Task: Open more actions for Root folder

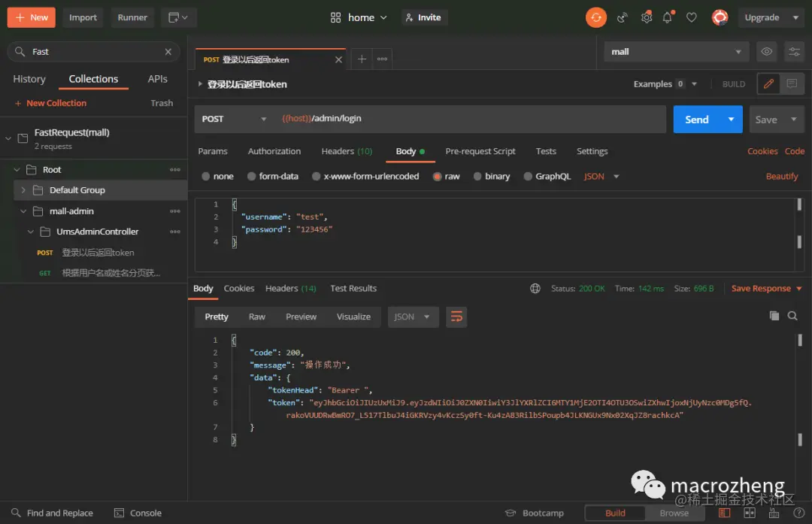Action: (x=175, y=170)
